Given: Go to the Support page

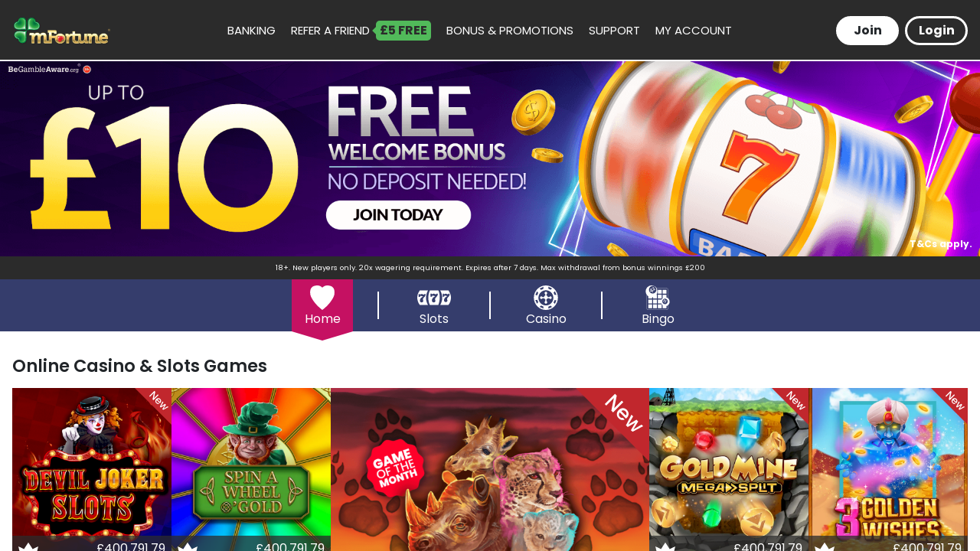Looking at the screenshot, I should pyautogui.click(x=614, y=31).
